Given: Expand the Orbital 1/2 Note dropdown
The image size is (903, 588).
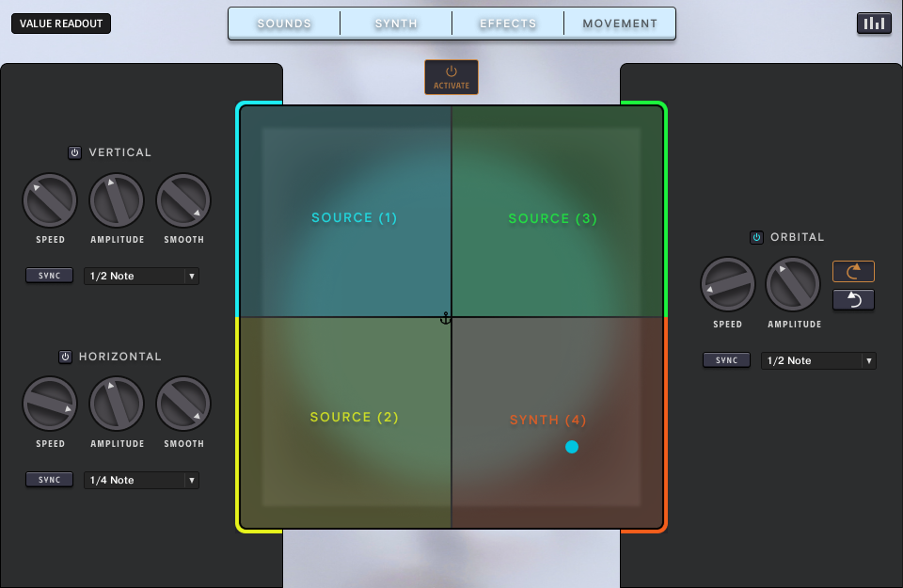Looking at the screenshot, I should [818, 360].
